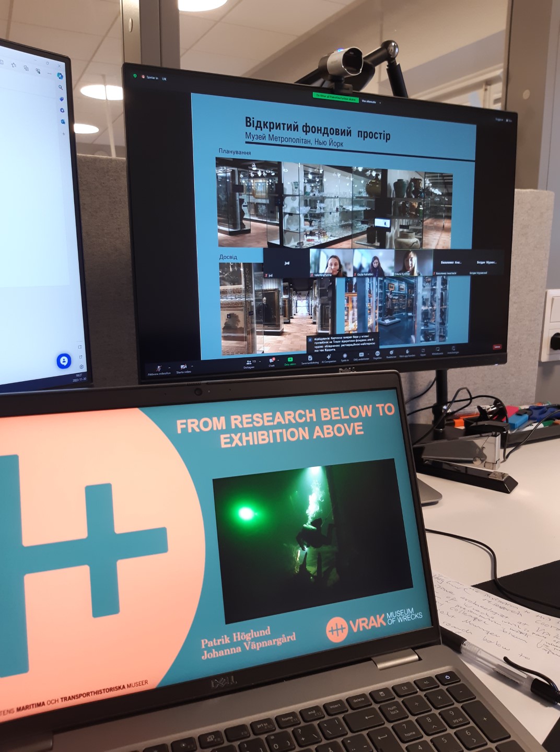Viewport: 560px width, 752px height.
Task: Open the Appar icon in Zoom toolbar
Action: pos(423,351)
